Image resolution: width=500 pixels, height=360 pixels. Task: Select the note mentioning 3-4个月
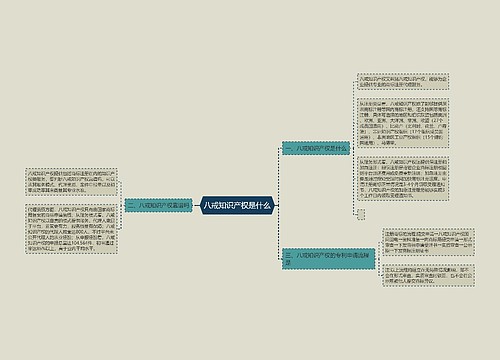point(403,179)
